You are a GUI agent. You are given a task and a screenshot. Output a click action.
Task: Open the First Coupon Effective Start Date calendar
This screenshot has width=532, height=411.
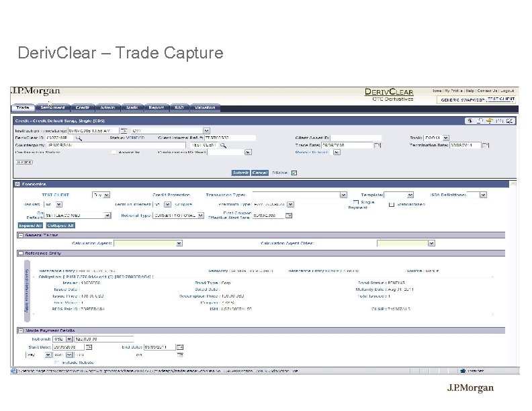coord(288,216)
